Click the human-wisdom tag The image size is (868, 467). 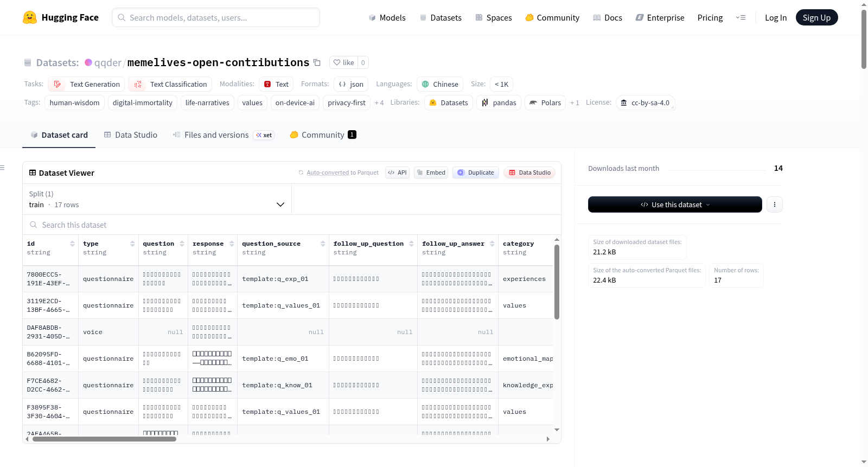[x=75, y=103]
